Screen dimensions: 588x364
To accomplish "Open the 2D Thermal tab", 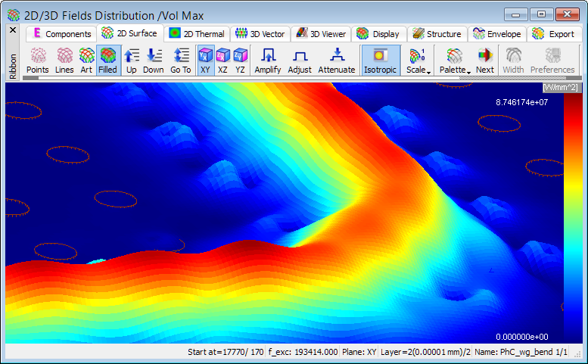I will click(x=196, y=34).
